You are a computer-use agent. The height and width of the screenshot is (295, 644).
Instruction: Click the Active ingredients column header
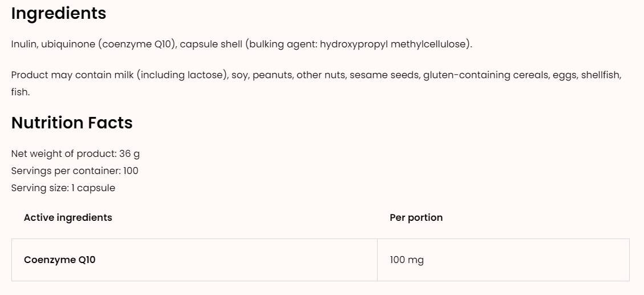tap(68, 217)
